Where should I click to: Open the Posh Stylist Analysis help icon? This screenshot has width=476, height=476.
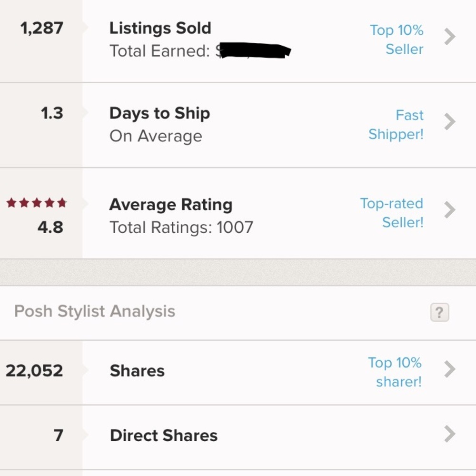pyautogui.click(x=439, y=312)
